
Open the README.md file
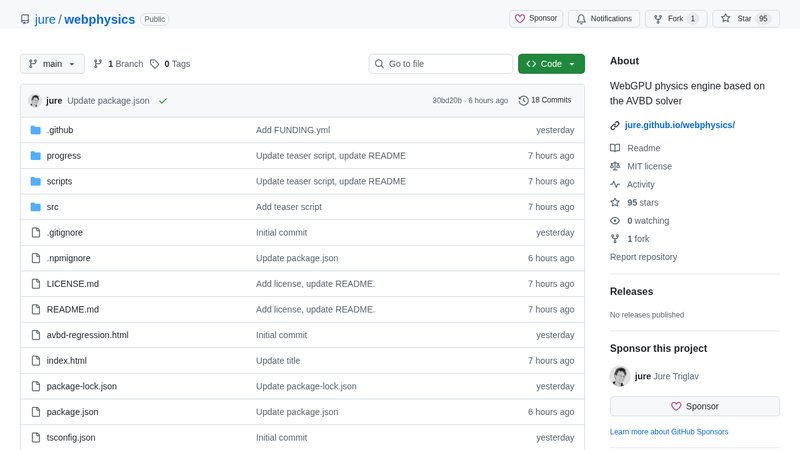tap(73, 309)
